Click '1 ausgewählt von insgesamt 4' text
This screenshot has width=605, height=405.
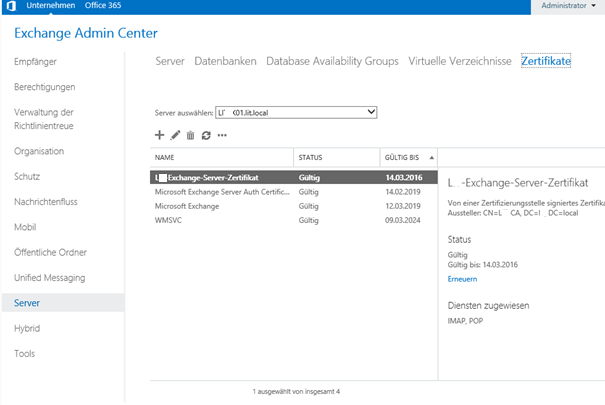(x=296, y=392)
